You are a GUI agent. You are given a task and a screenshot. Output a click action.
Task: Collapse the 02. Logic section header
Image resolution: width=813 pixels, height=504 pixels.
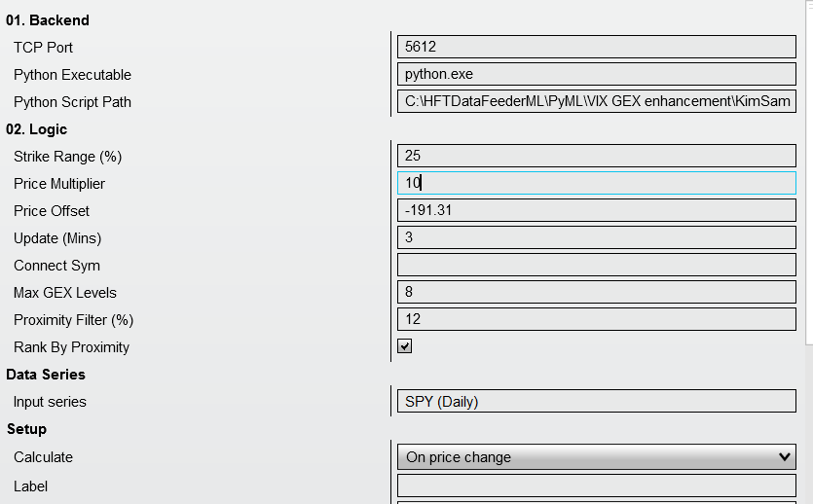point(36,128)
